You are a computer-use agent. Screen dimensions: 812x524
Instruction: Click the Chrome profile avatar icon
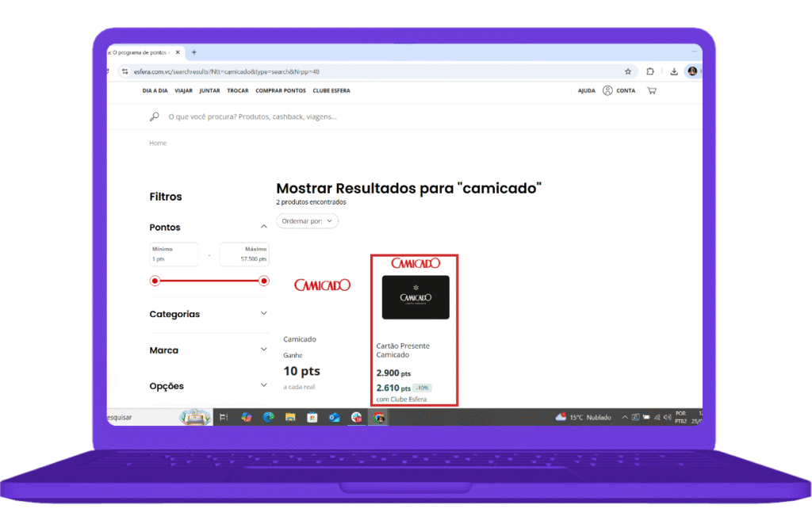tap(692, 71)
